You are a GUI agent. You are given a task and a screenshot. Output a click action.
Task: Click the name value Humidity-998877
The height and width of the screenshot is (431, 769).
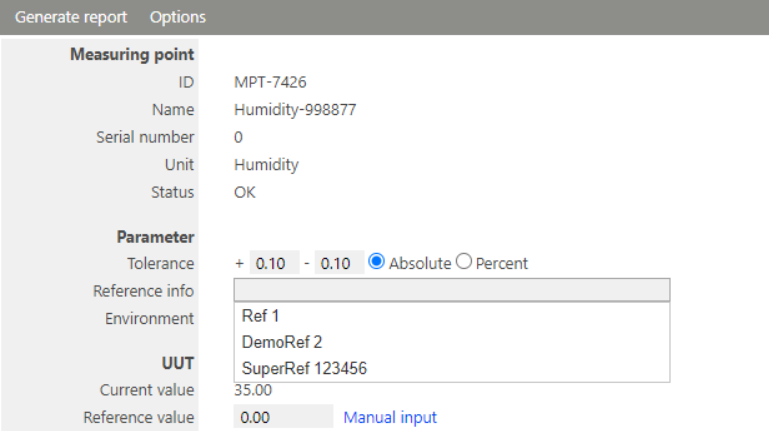(294, 110)
